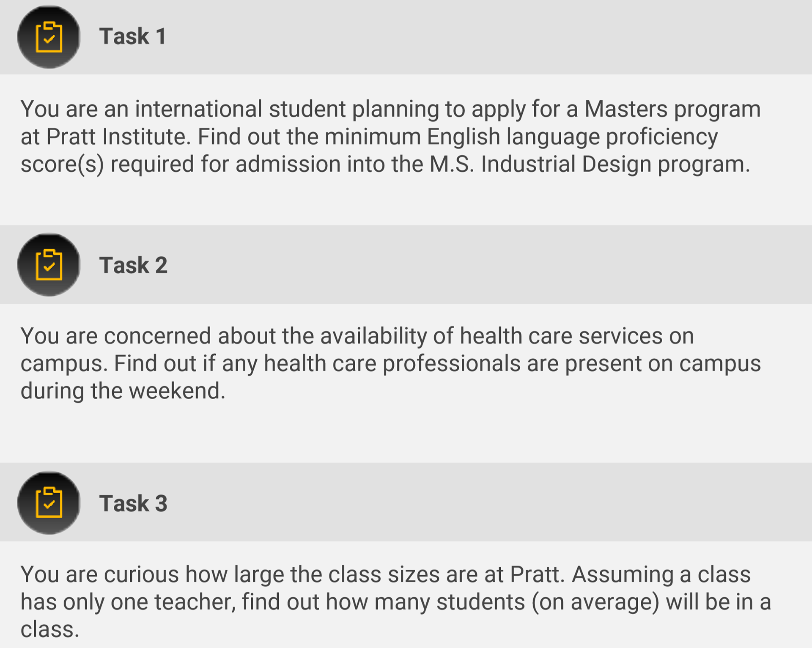This screenshot has width=812, height=648.
Task: Expand the "Task 1" header title
Action: (132, 36)
